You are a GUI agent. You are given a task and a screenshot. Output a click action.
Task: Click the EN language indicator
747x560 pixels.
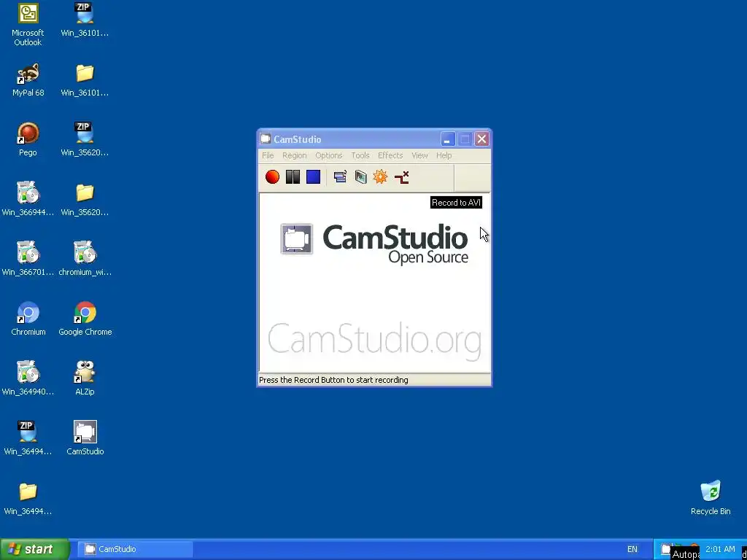click(x=632, y=550)
